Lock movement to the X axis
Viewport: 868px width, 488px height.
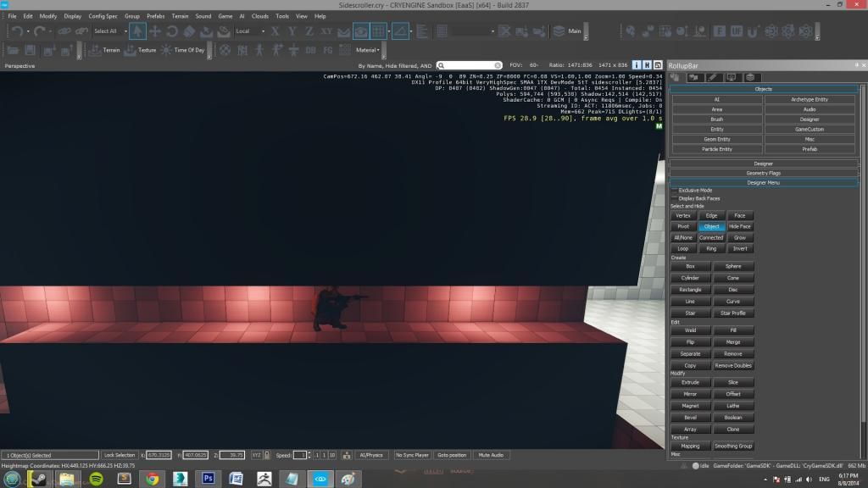click(275, 31)
